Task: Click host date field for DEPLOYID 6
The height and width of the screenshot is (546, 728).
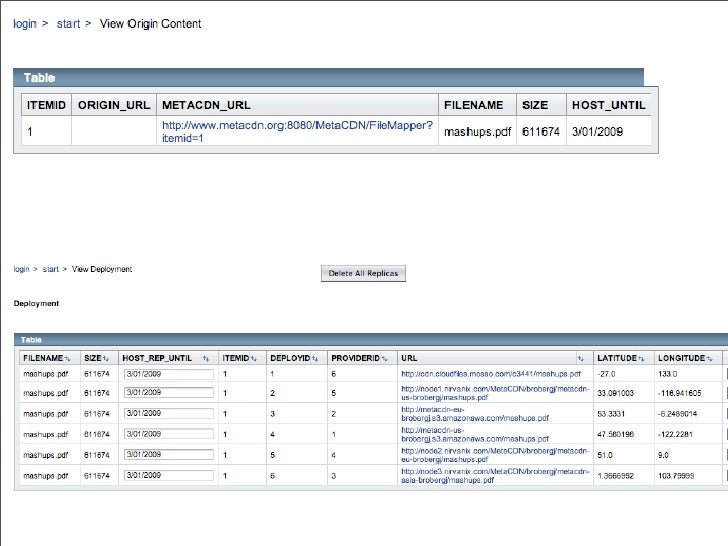Action: 168,476
